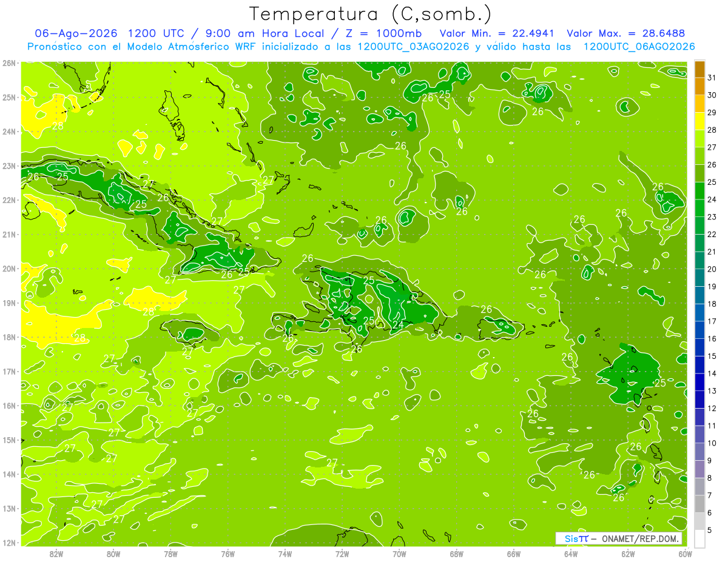Click the lavender legend swatch between 8 and 9

(x=699, y=469)
